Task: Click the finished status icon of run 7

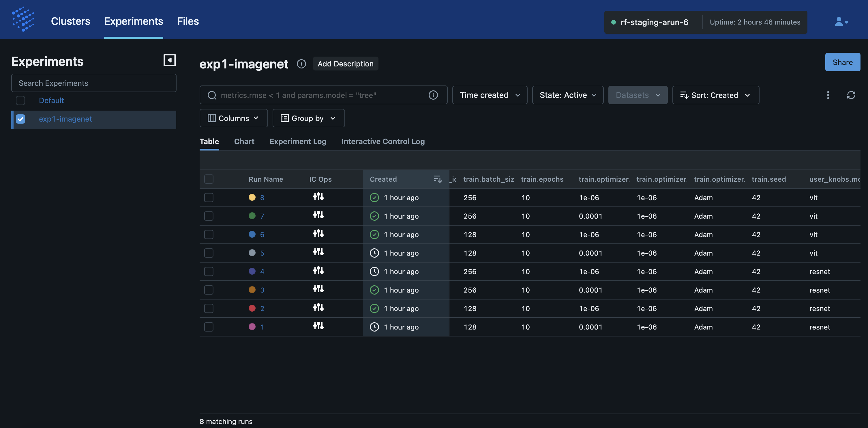Action: (374, 216)
